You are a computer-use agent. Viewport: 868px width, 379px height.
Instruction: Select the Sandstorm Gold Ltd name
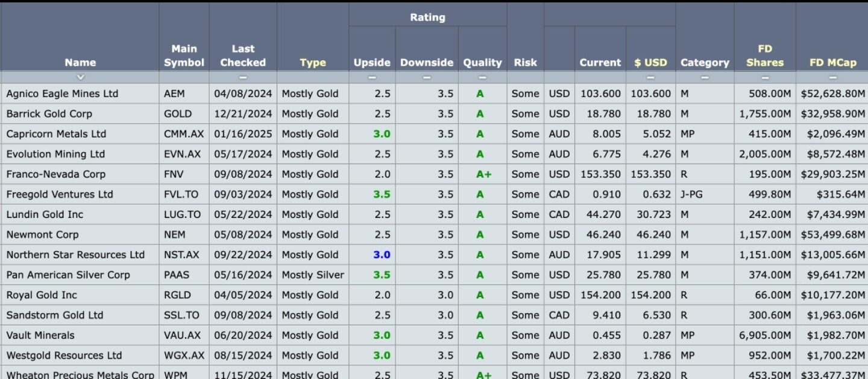click(x=55, y=315)
